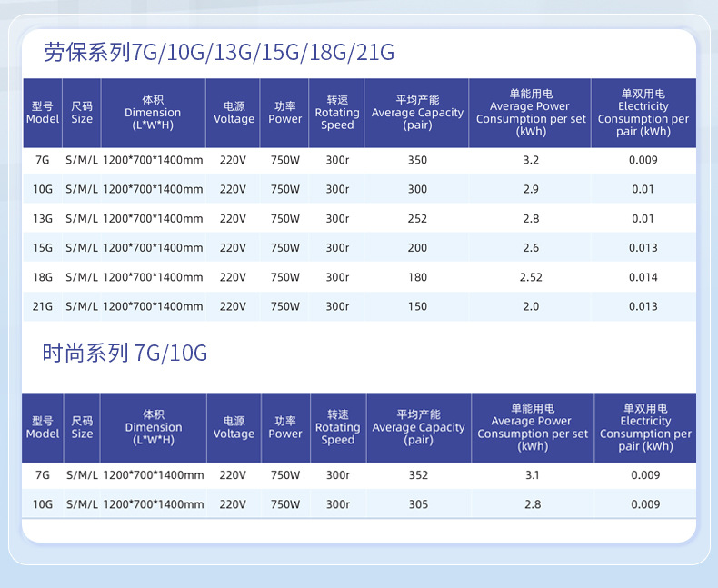Select S/M/L size in the 18G row
Screen dimensions: 718x588
tap(82, 277)
